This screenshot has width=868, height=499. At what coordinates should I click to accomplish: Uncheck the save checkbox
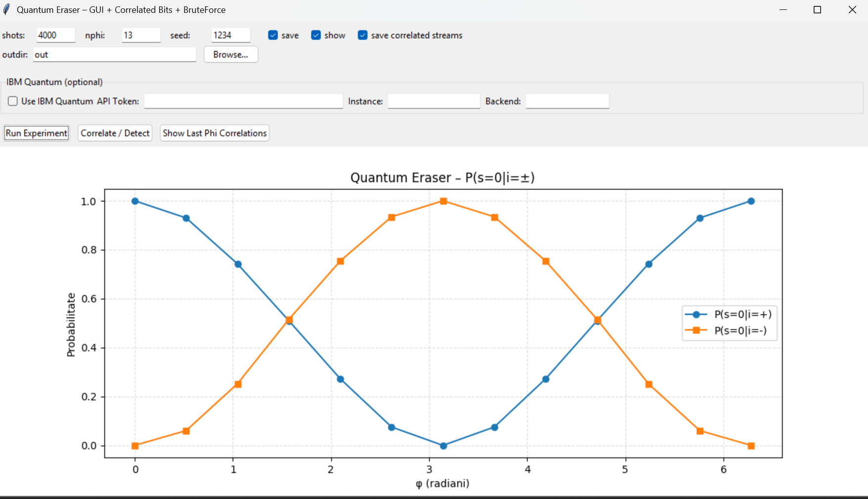273,35
